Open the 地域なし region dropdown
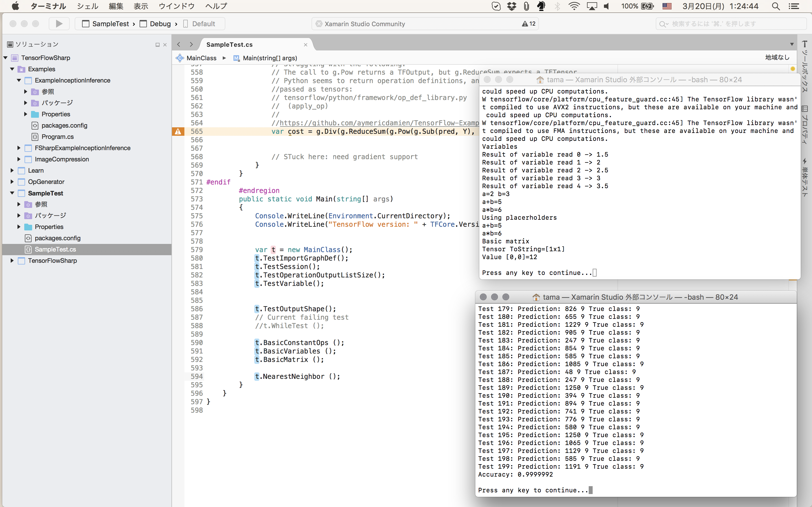The width and height of the screenshot is (812, 507). click(777, 57)
